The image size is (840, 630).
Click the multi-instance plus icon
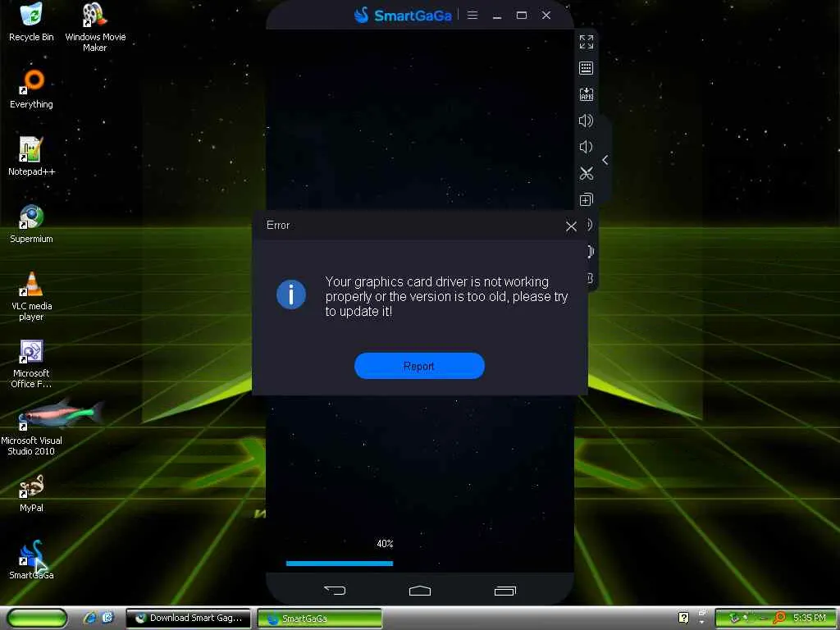(x=586, y=200)
